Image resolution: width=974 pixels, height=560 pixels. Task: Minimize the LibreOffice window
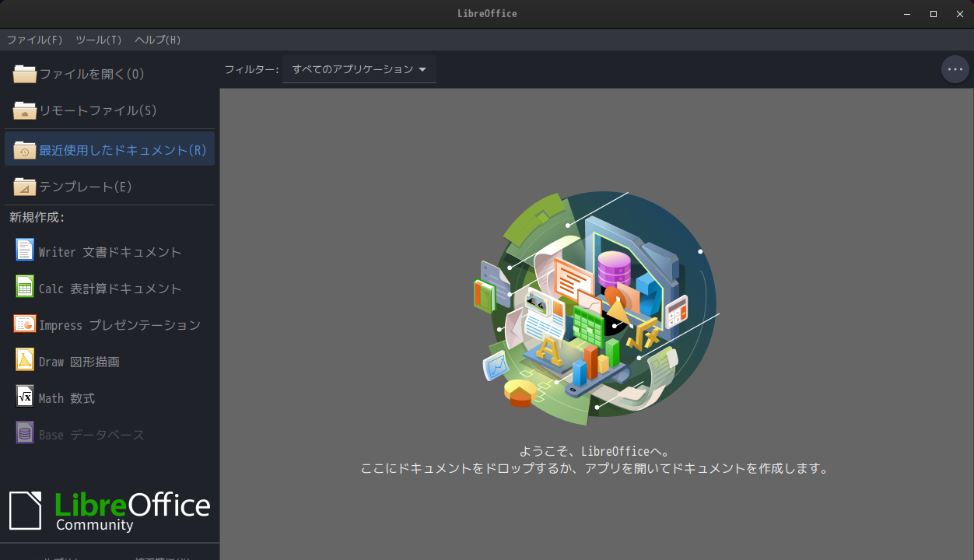click(907, 14)
